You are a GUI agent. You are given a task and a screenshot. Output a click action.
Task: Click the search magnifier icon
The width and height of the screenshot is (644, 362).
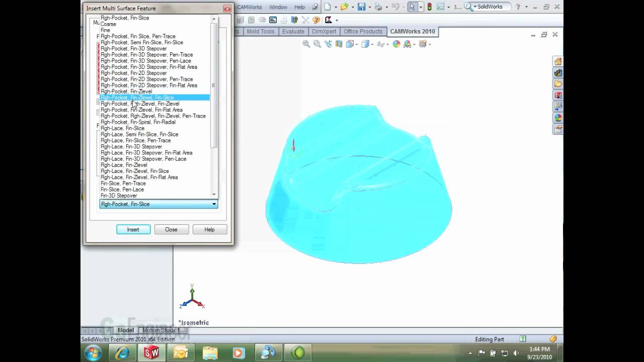[x=469, y=7]
